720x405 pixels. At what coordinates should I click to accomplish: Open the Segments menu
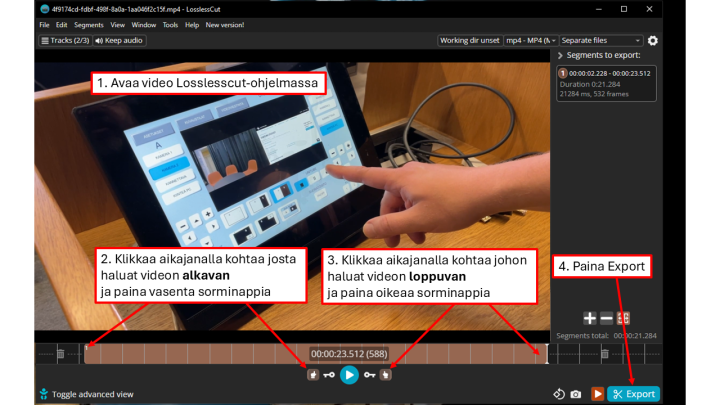click(89, 25)
